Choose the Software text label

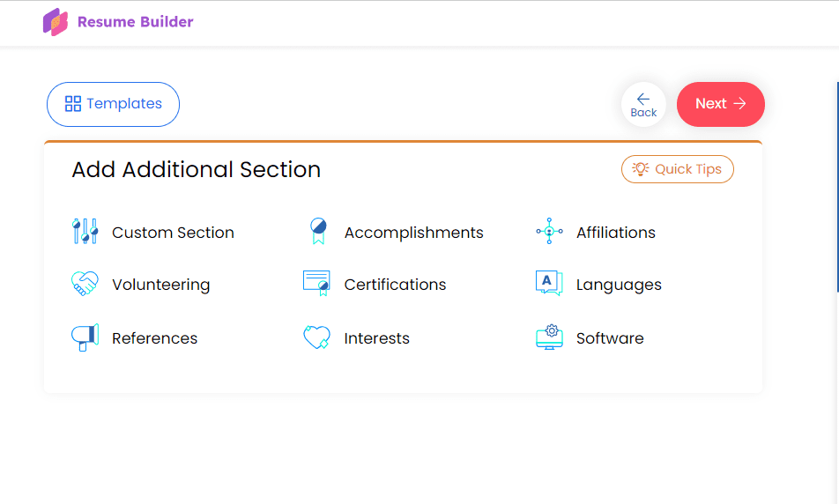pyautogui.click(x=610, y=338)
